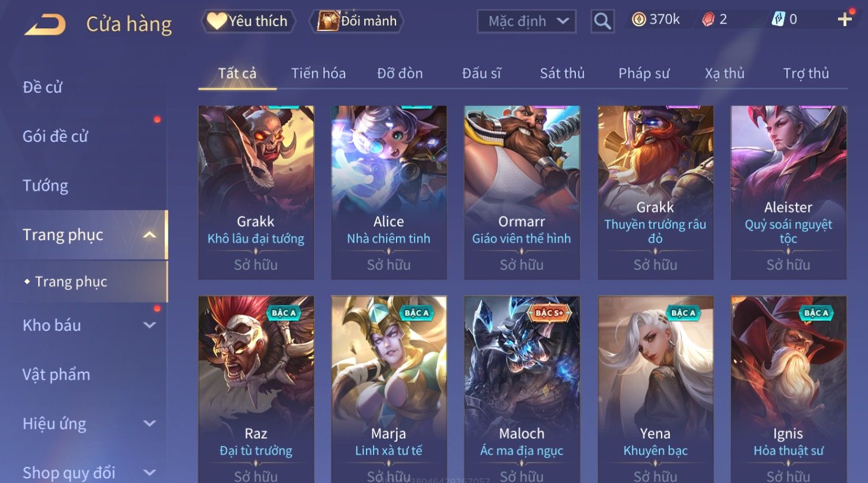Tap the gold coin currency icon
The width and height of the screenshot is (868, 483).
pos(639,20)
